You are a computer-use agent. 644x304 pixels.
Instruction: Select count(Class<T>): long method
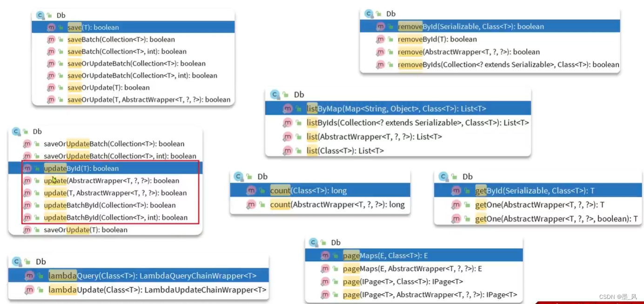320,190
